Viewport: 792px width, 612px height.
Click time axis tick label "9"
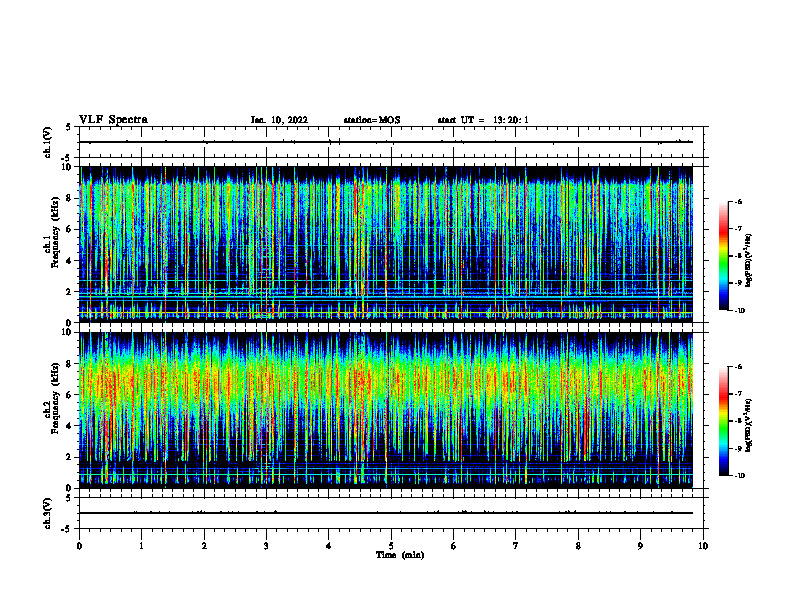point(640,546)
